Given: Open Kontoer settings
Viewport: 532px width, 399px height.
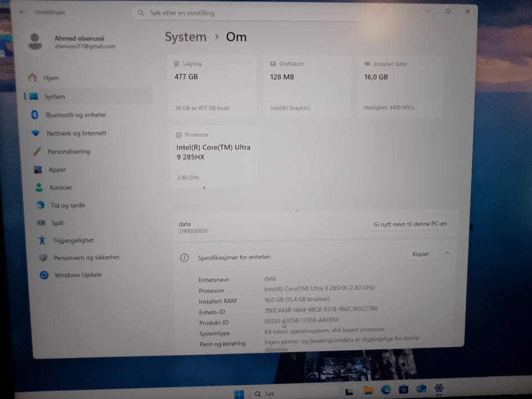Looking at the screenshot, I should tap(60, 188).
